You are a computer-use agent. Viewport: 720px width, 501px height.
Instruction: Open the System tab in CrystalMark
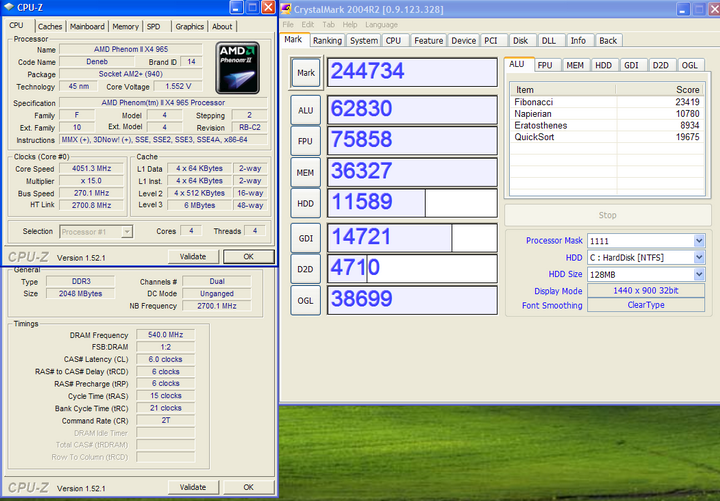(x=364, y=41)
